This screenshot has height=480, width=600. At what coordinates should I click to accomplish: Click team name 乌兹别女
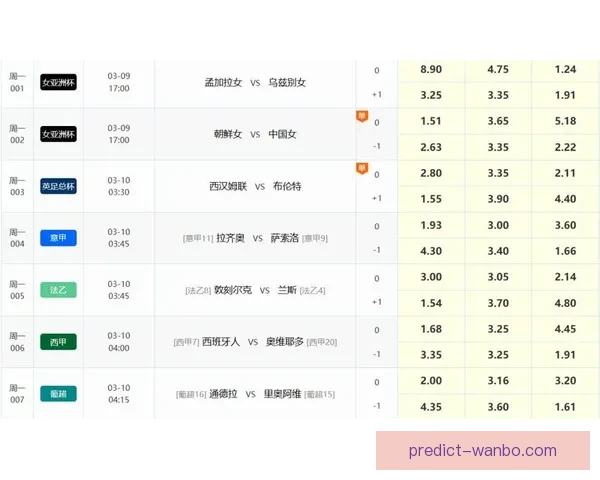click(287, 82)
